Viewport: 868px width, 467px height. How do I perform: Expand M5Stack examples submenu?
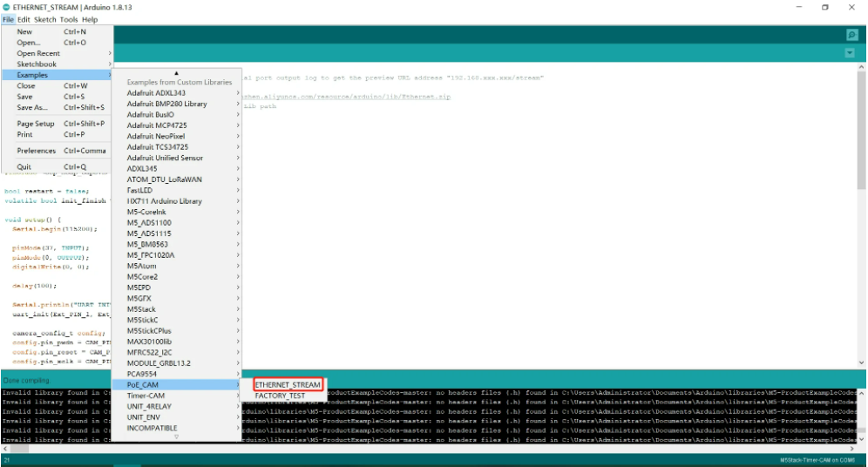coord(177,308)
